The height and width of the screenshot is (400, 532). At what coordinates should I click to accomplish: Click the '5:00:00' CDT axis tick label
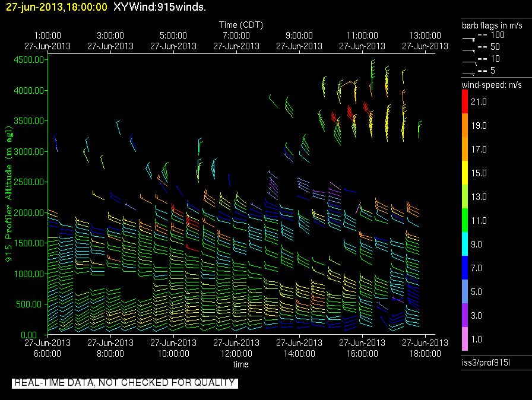click(173, 36)
